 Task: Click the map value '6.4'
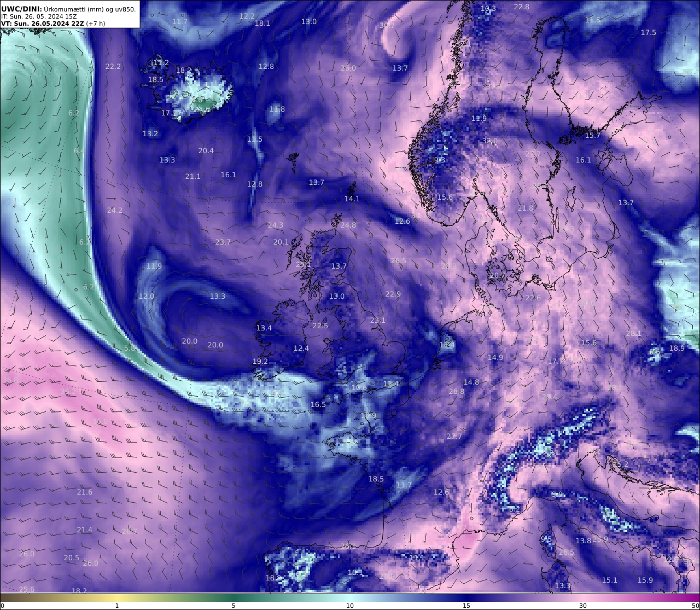pos(79,151)
